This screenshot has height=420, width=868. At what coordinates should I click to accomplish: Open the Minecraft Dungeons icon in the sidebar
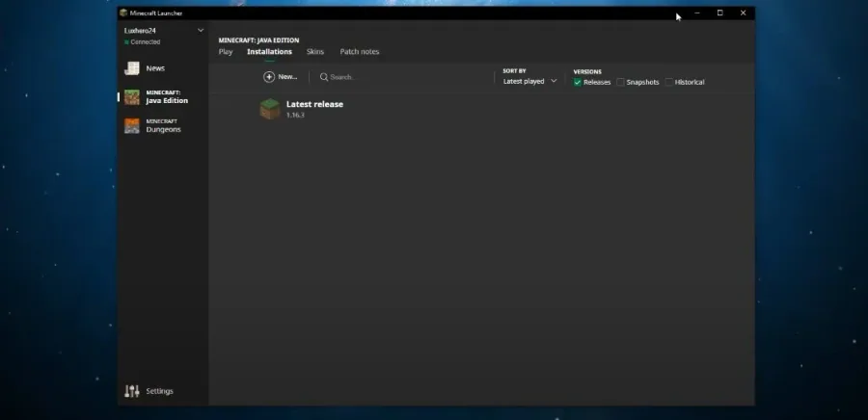(132, 126)
